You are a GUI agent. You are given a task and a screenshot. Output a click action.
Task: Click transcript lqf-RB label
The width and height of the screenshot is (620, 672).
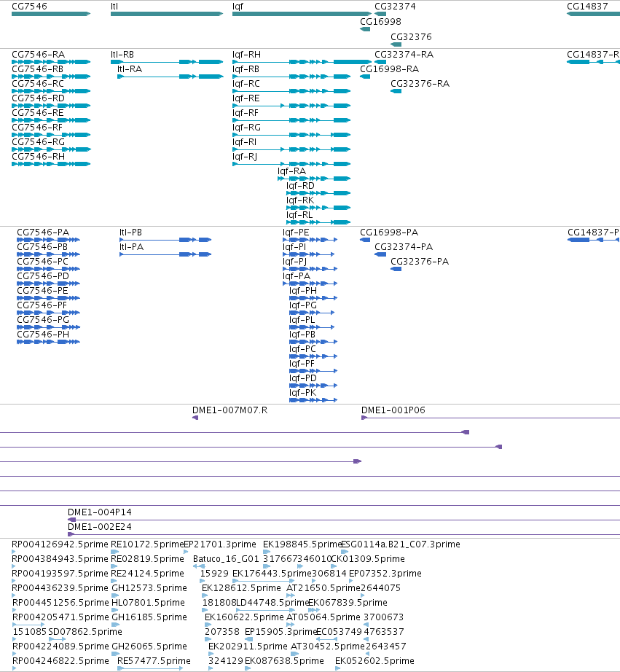point(246,69)
